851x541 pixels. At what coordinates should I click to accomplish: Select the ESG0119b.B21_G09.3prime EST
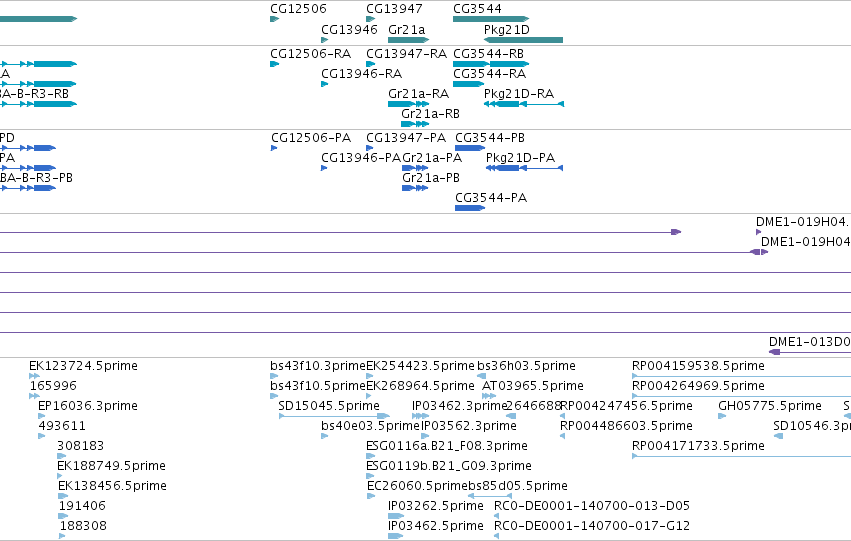click(x=449, y=466)
